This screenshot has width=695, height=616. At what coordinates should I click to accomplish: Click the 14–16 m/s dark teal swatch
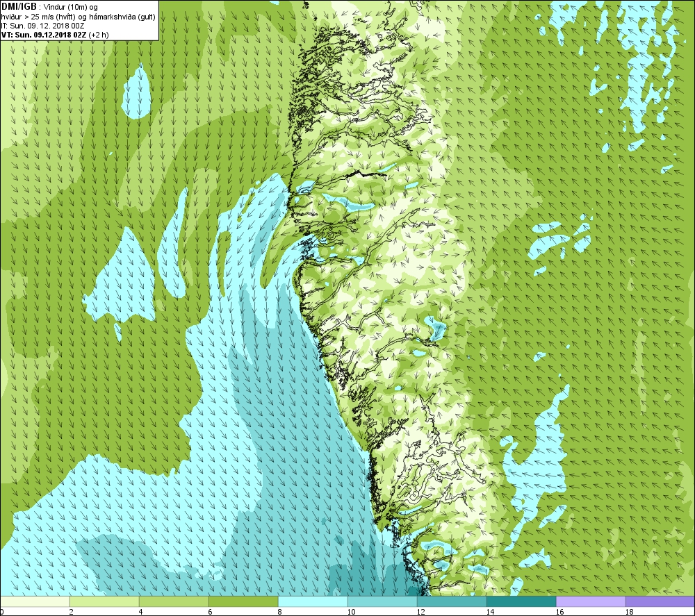[521, 601]
